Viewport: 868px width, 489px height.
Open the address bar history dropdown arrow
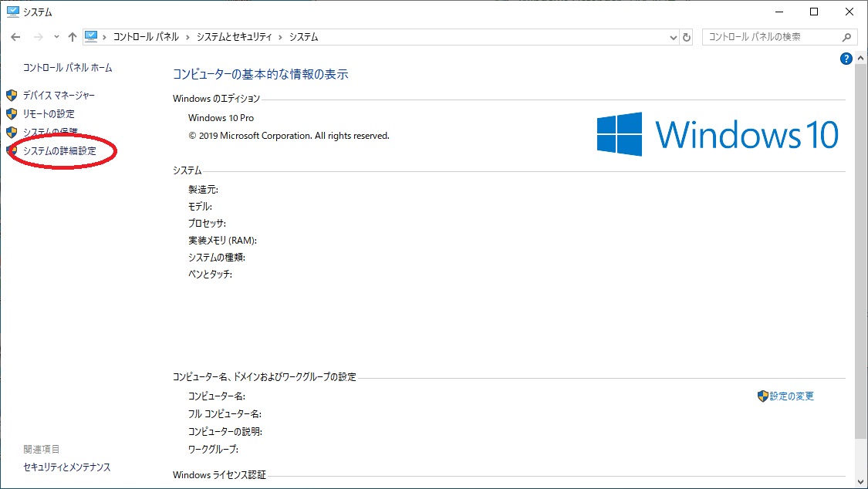[x=672, y=36]
